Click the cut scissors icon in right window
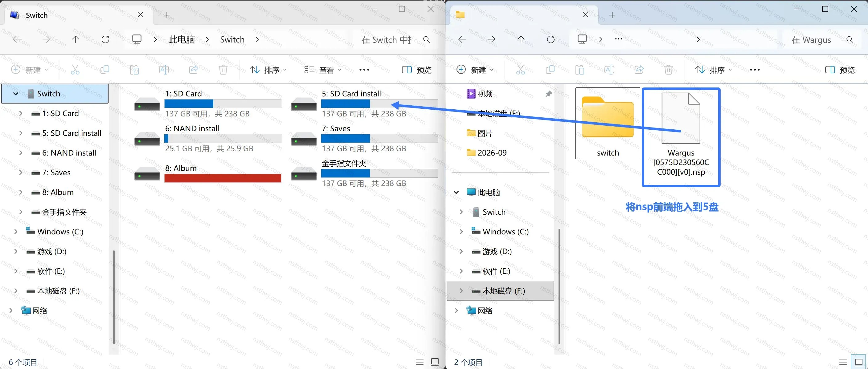This screenshot has width=868, height=369. [520, 70]
